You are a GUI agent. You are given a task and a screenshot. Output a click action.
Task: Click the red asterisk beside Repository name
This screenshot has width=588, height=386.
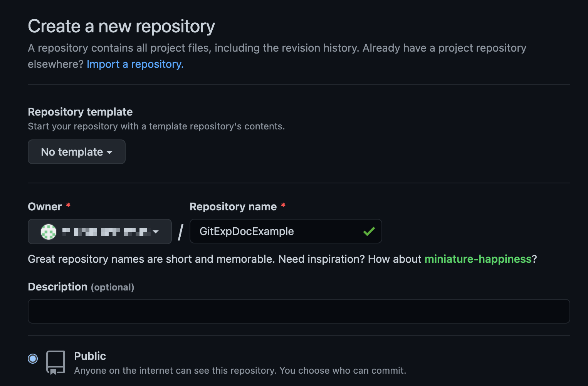283,205
